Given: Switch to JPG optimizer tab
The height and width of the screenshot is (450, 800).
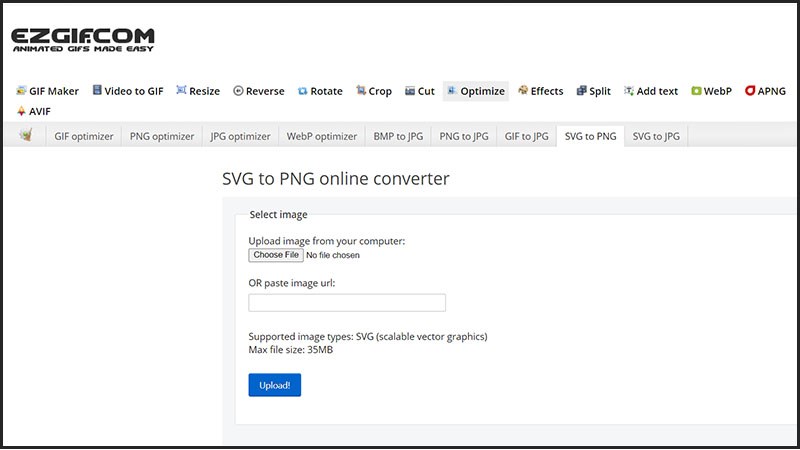Looking at the screenshot, I should click(x=240, y=136).
